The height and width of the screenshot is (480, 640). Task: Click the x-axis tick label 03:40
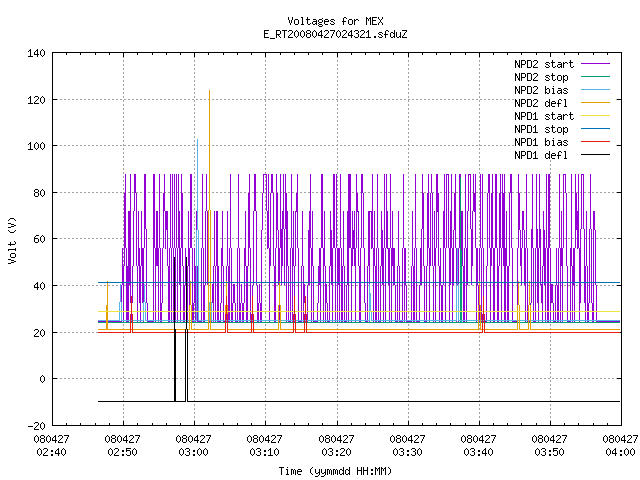click(x=478, y=452)
